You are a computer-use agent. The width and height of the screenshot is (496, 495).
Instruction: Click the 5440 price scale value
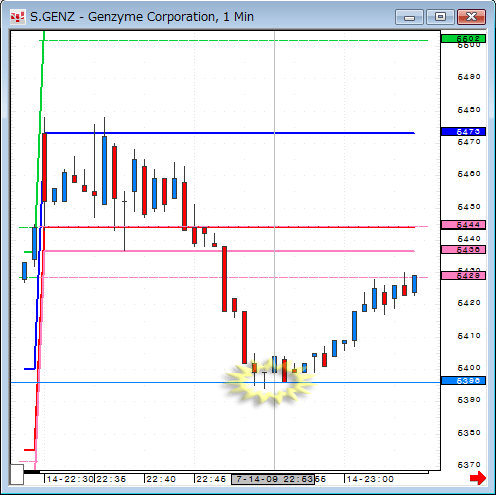pos(469,239)
